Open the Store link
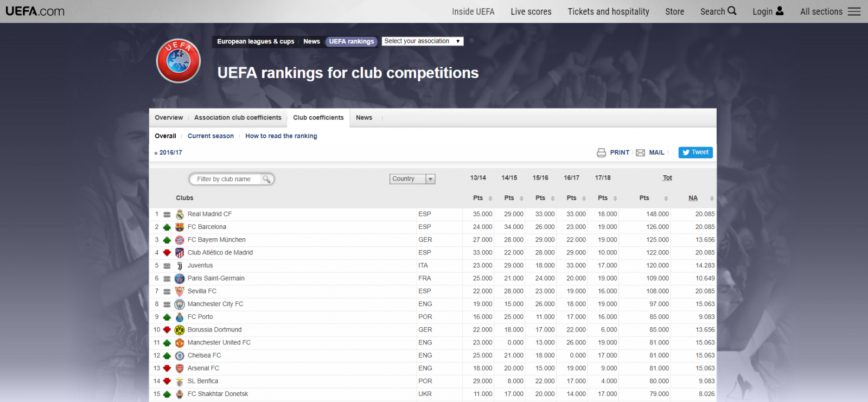Image resolution: width=868 pixels, height=402 pixels. (x=675, y=11)
